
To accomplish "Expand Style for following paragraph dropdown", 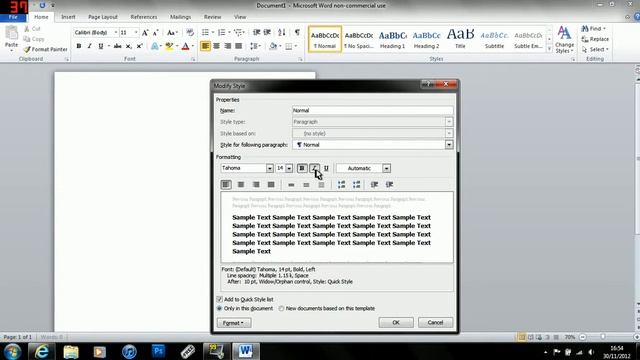I will (x=449, y=145).
